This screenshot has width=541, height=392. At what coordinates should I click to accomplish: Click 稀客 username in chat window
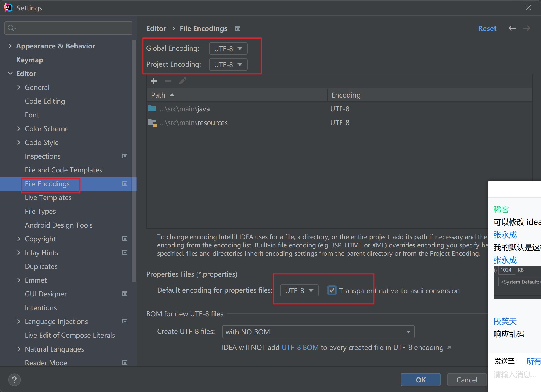coord(501,209)
